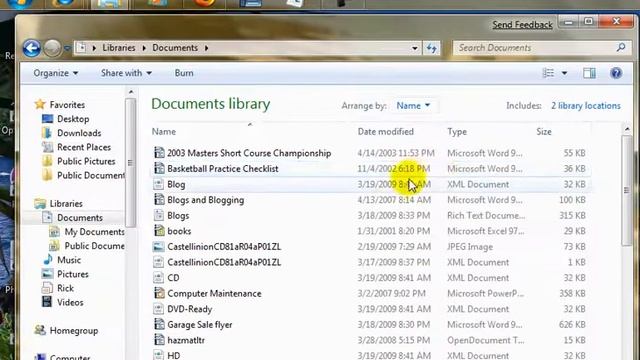Click the Excel icon beside books

(x=159, y=231)
